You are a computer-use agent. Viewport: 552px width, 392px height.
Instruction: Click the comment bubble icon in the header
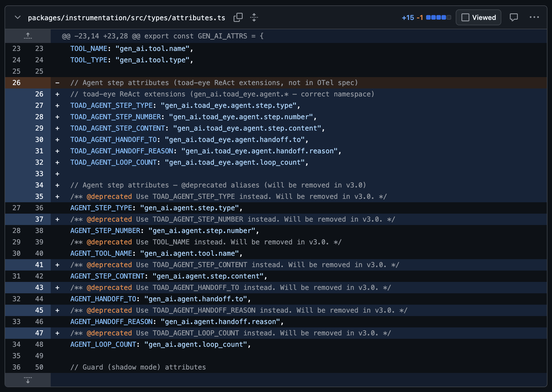tap(514, 17)
